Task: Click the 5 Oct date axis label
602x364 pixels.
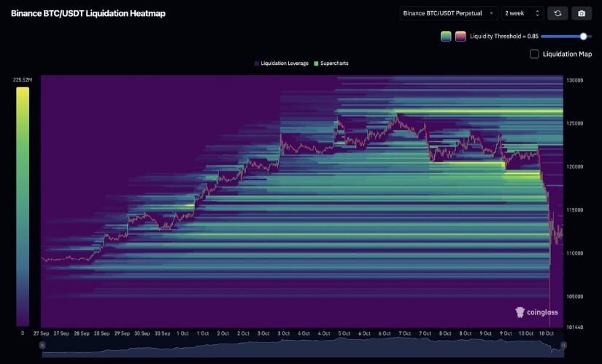Action: click(x=343, y=333)
